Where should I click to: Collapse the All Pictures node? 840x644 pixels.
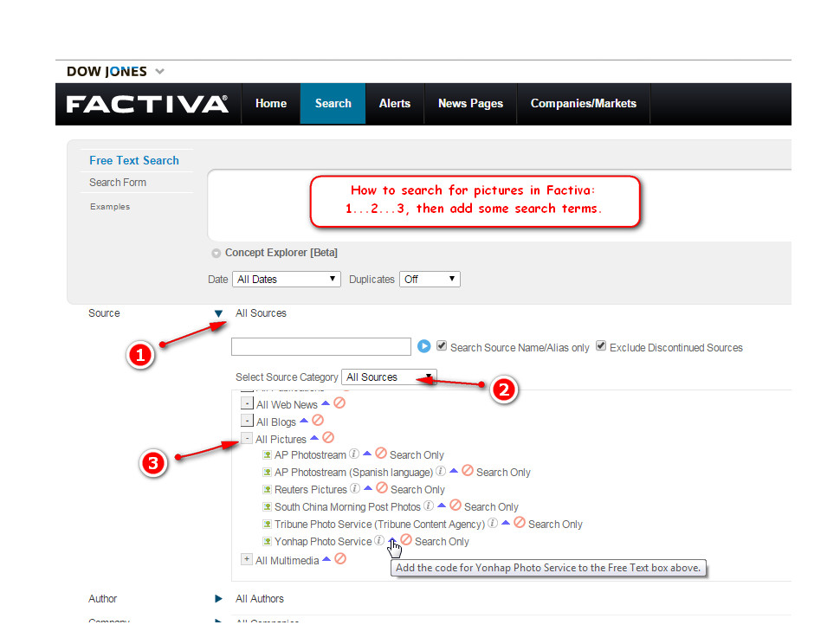click(247, 438)
